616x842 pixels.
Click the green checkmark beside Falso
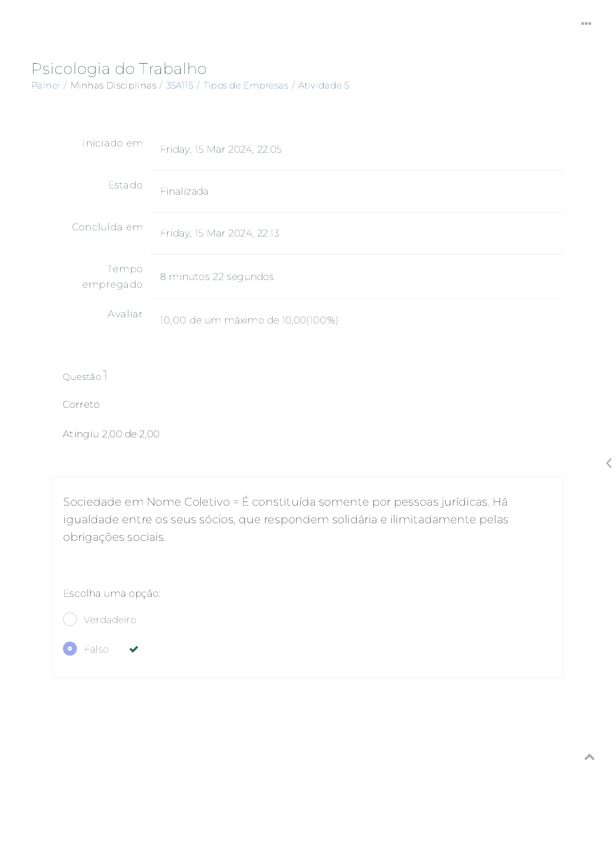(x=134, y=649)
